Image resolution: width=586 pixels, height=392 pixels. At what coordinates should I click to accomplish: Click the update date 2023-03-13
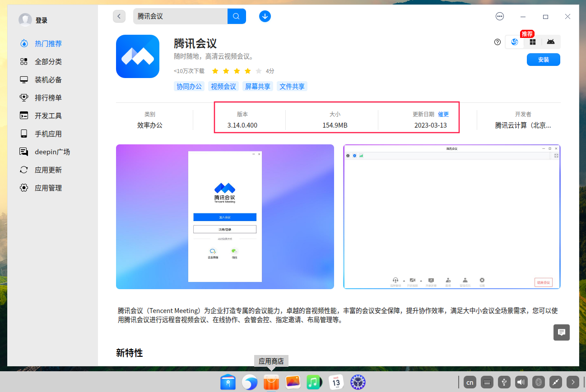(x=431, y=125)
